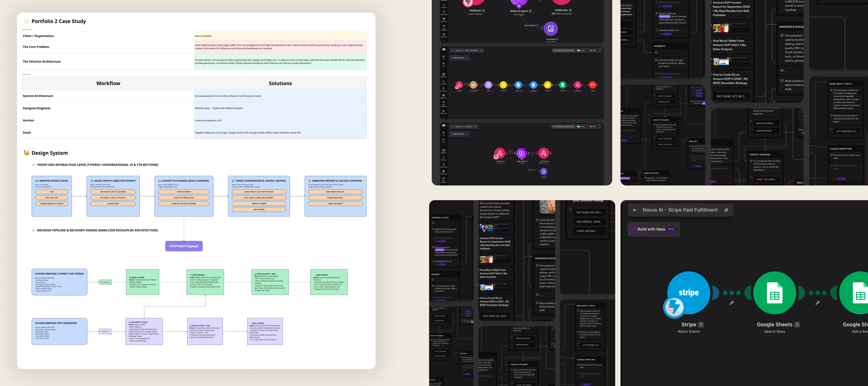This screenshot has height=386, width=868.
Task: Click Build with Maia in PDF Generator pane
Action: pyautogui.click(x=459, y=58)
